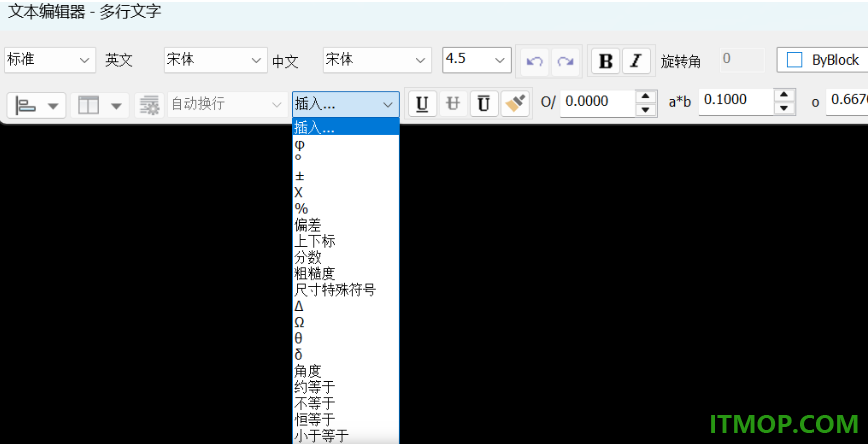Toggle overline text button

pos(484,104)
